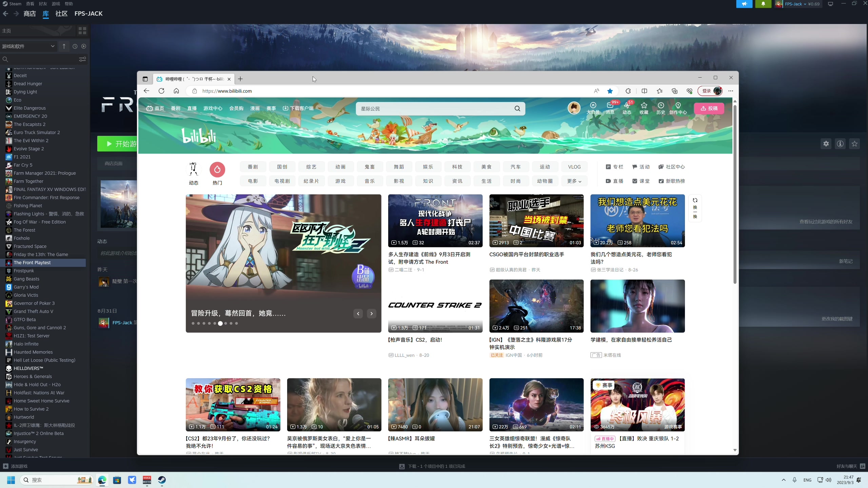Click the Bilibili user avatar

click(574, 108)
